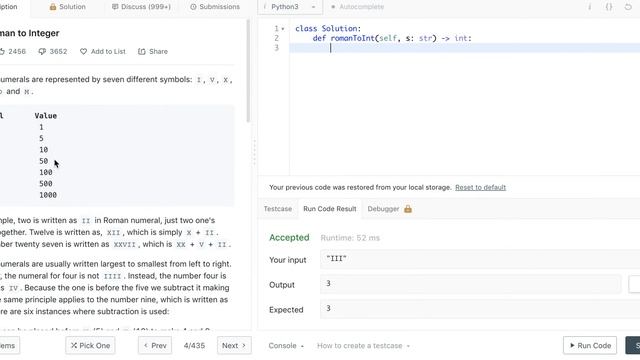
Task: Collapse the code fold arrow at line 1
Action: 283,29
